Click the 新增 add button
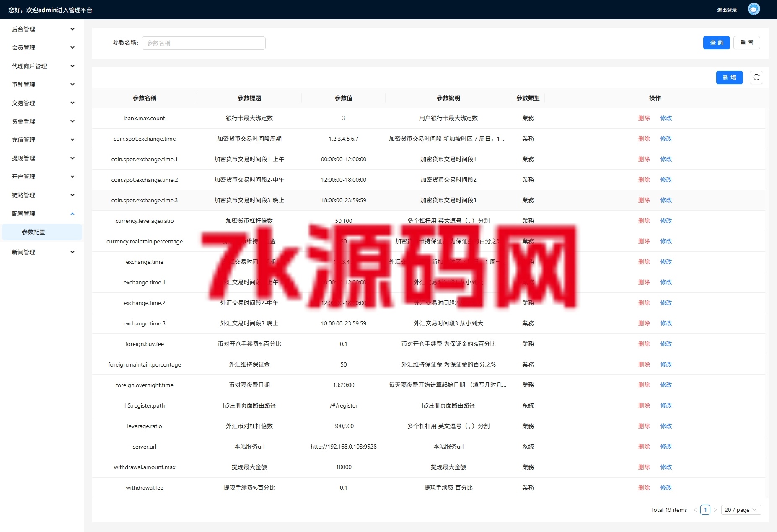777x532 pixels. pyautogui.click(x=729, y=77)
